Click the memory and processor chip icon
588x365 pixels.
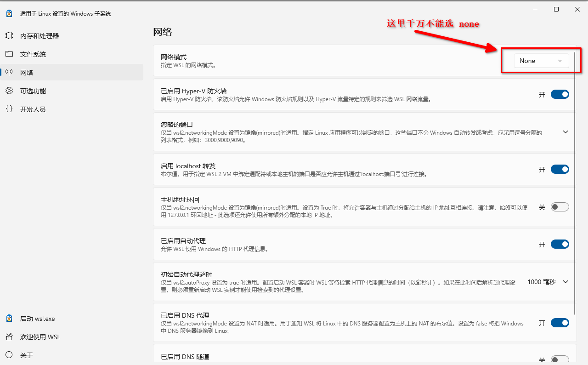click(x=9, y=35)
